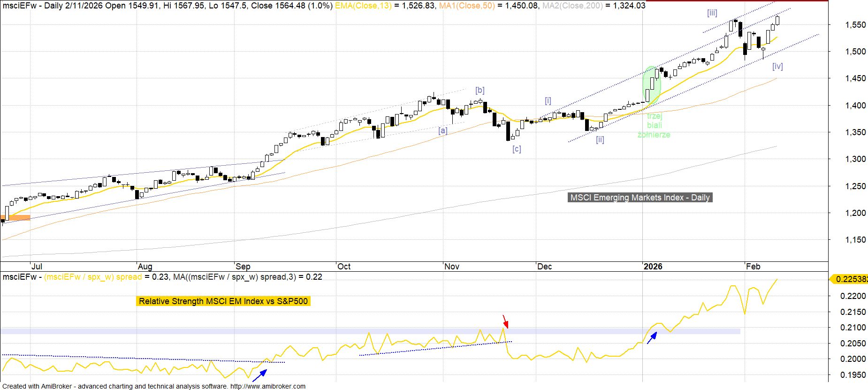Click the '2026' label on the time axis
This screenshot has width=868, height=390.
(653, 267)
